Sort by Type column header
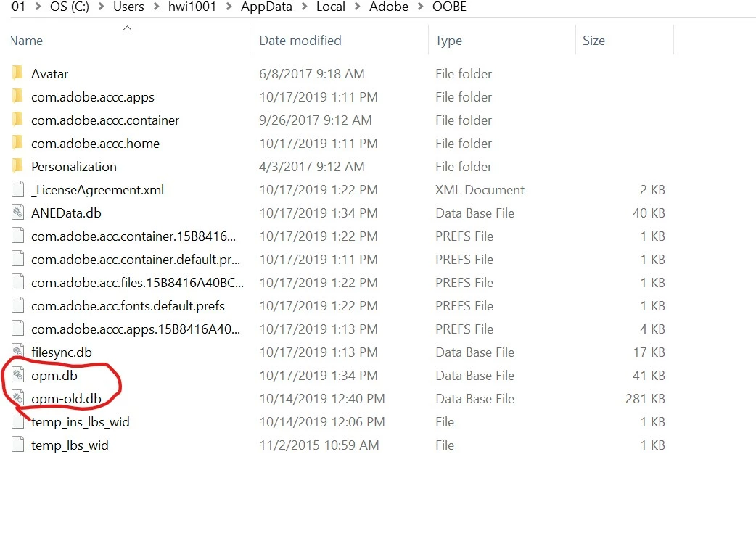Viewport: 756px width, 536px height. 448,41
